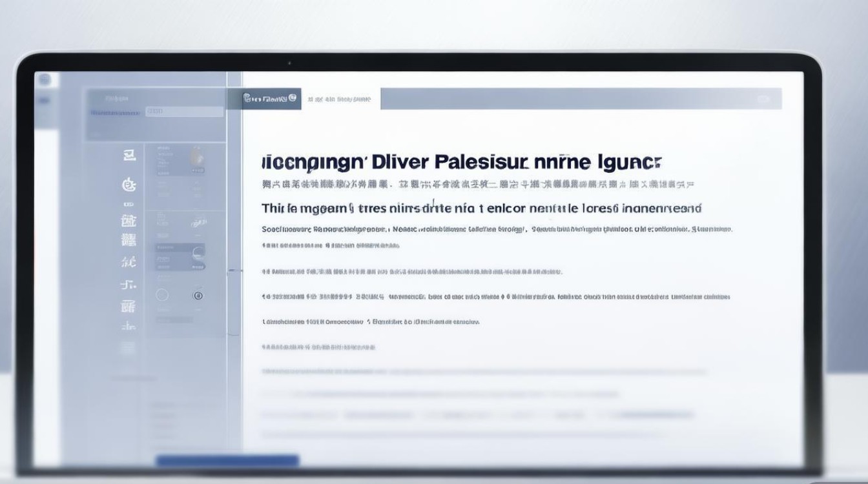868x484 pixels.
Task: Click the fourth large glyph icon in the sidebar column
Action: (x=129, y=240)
